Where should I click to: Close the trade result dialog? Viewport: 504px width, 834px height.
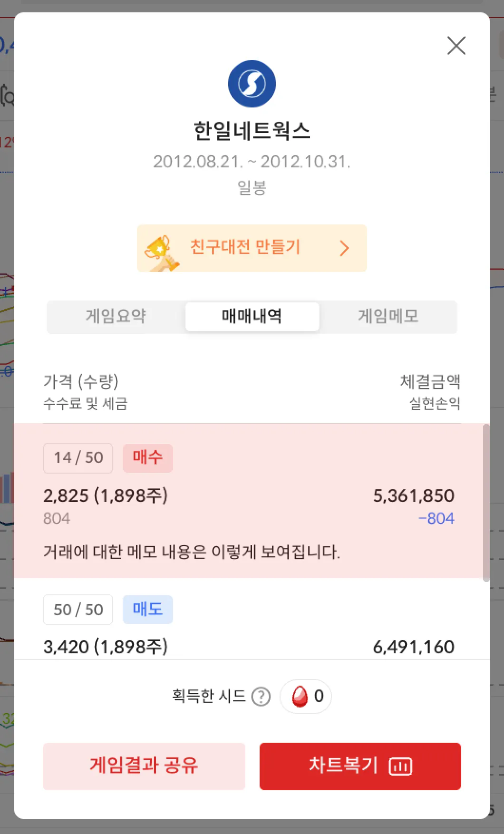click(x=456, y=46)
